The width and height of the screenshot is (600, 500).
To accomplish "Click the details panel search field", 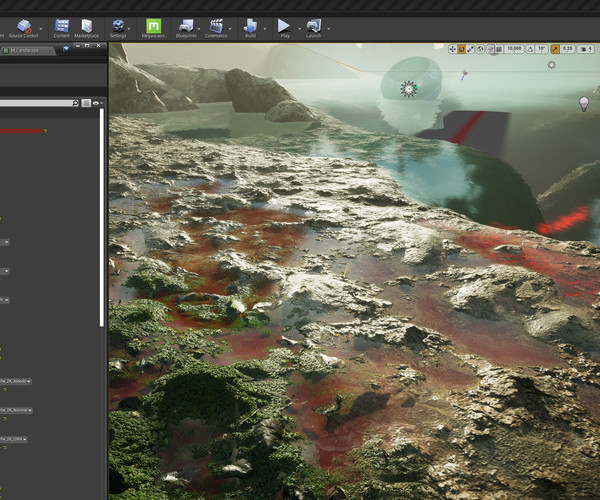I will (36, 103).
